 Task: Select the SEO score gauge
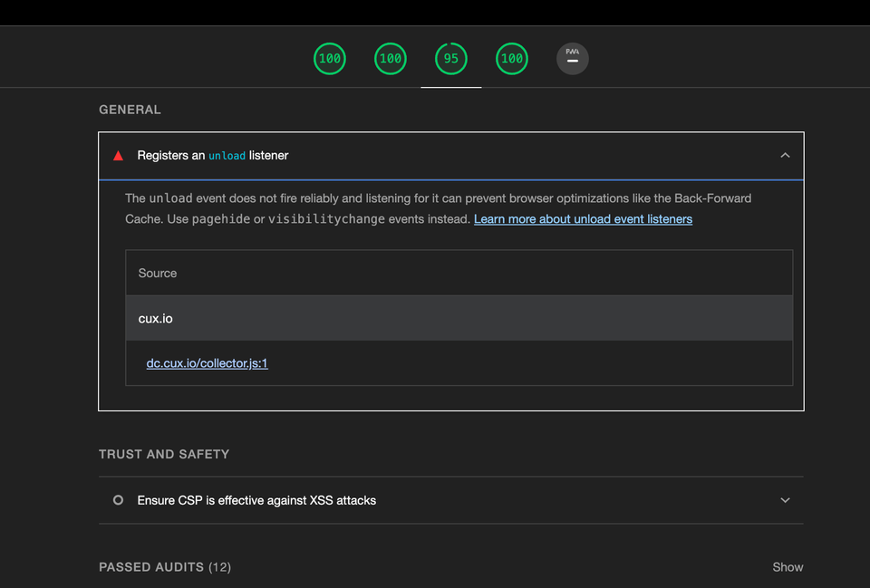click(x=511, y=58)
